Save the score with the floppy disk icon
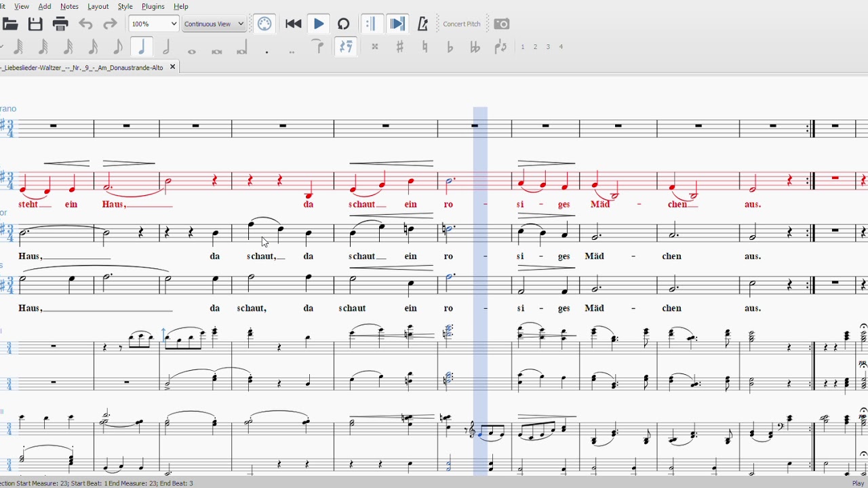Image resolution: width=868 pixels, height=488 pixels. point(35,24)
